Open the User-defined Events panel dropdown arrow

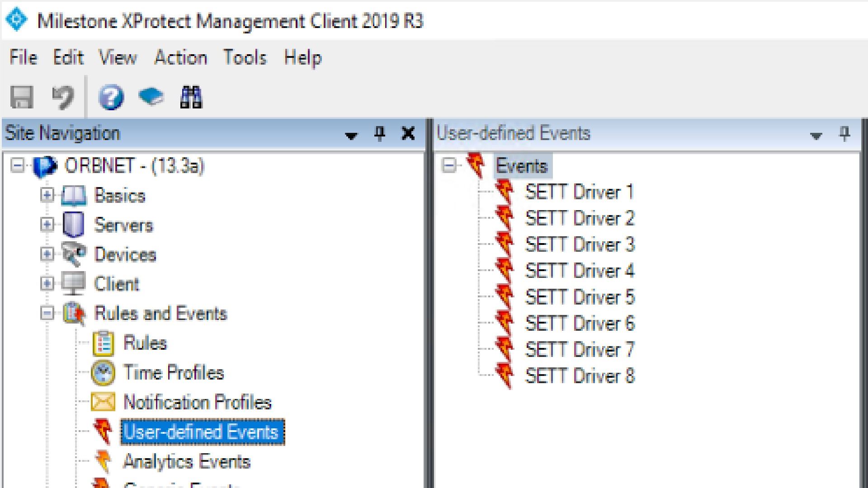click(816, 136)
